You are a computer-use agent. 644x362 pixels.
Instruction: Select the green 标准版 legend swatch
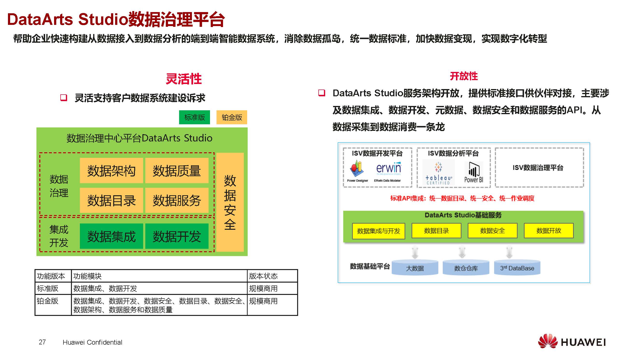pos(194,117)
